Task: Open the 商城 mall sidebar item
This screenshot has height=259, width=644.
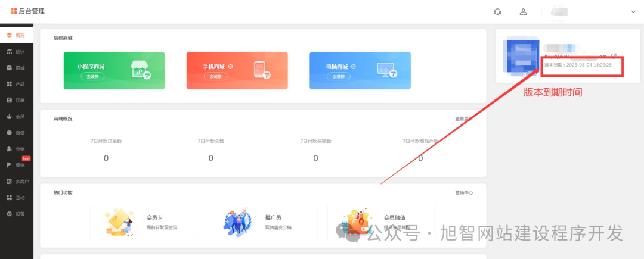Action: [17, 68]
